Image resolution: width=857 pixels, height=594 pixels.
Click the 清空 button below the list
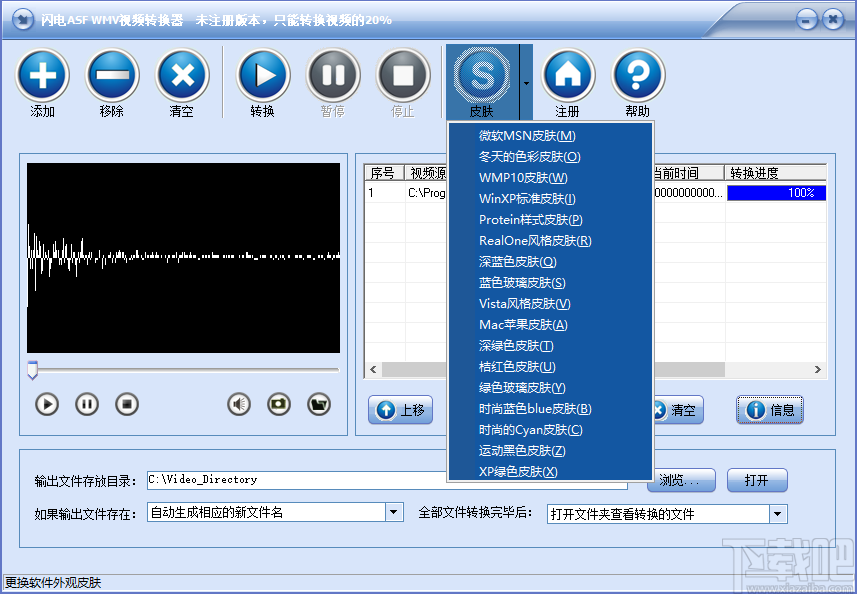(x=678, y=410)
